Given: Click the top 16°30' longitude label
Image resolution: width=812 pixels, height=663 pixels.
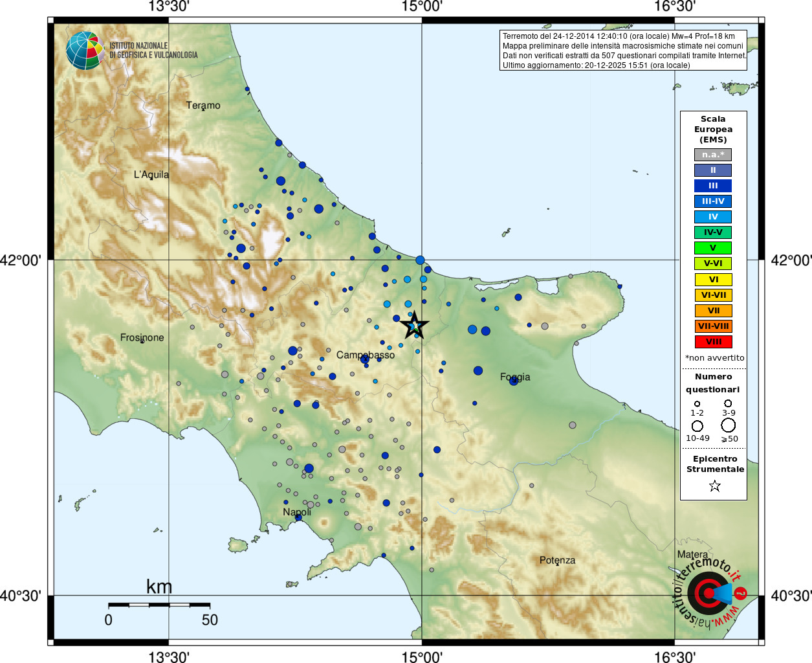Looking at the screenshot, I should (x=675, y=6).
